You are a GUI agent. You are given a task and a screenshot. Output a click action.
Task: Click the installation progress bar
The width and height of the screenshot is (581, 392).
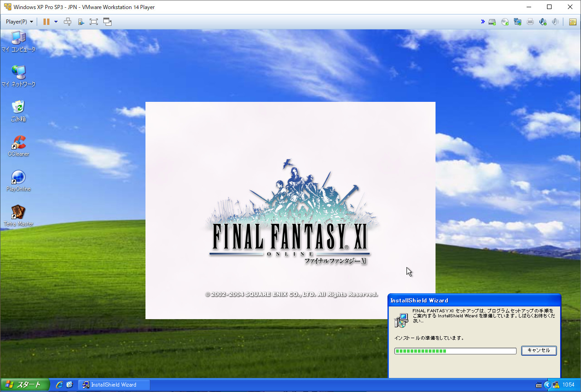coord(455,351)
